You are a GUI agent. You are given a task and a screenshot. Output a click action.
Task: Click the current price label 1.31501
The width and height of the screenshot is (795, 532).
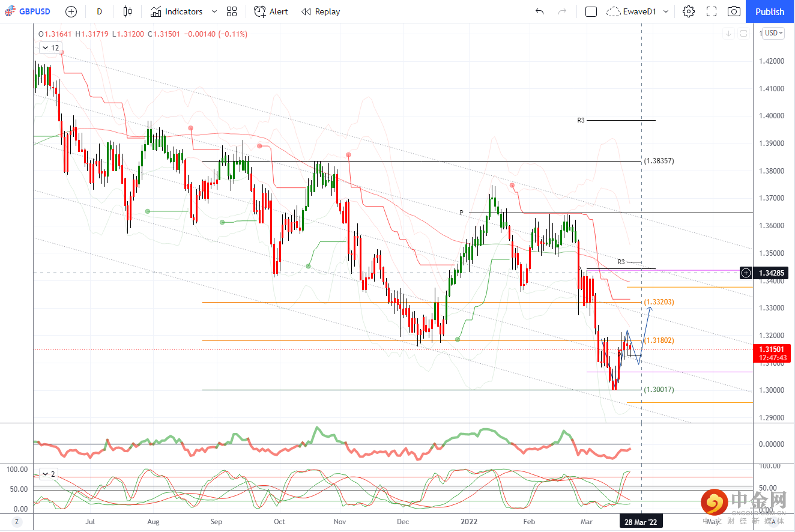770,349
